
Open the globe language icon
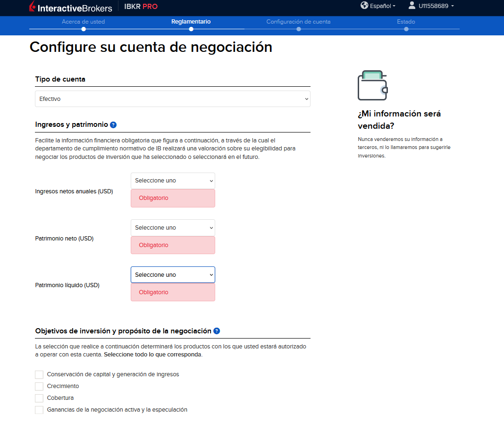(x=363, y=6)
